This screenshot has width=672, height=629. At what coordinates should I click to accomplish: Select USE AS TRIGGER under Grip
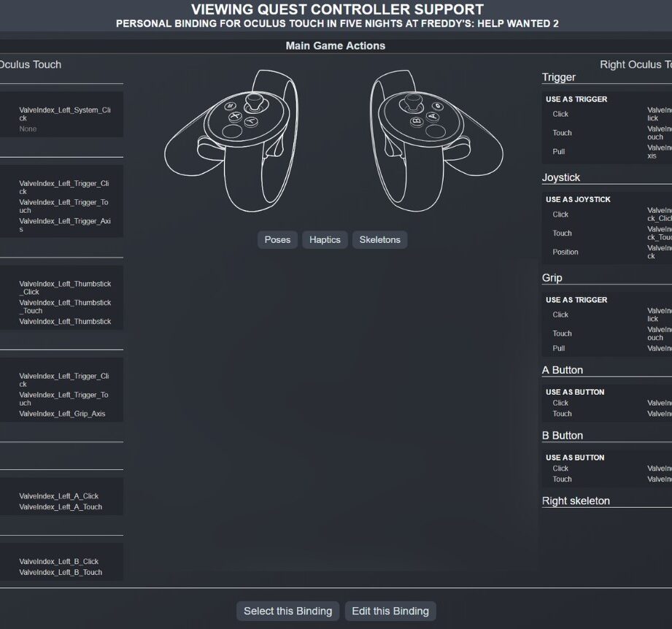pyautogui.click(x=576, y=299)
